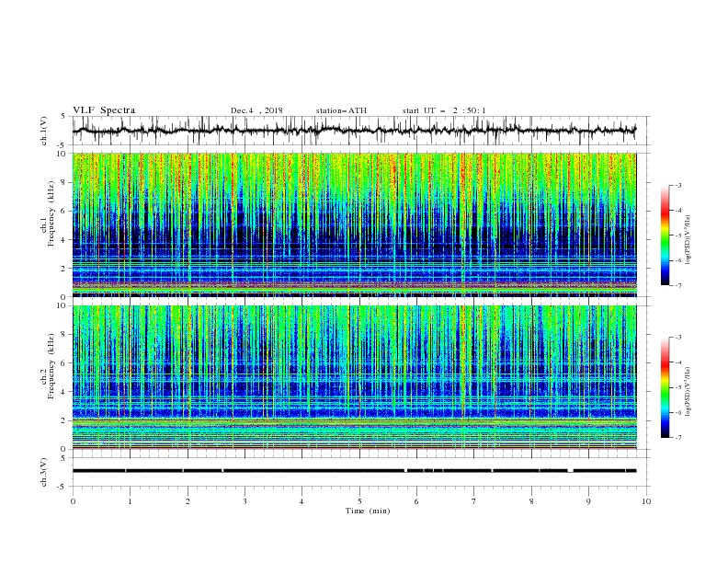Click the ch.3 voltage black bar trace
Viewport: 728px width, 563px height.
pos(354,471)
